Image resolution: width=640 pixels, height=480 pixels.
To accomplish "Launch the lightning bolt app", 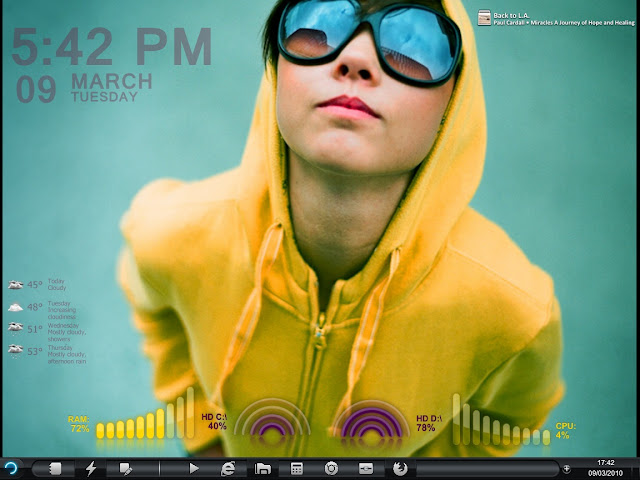I will pyautogui.click(x=91, y=469).
